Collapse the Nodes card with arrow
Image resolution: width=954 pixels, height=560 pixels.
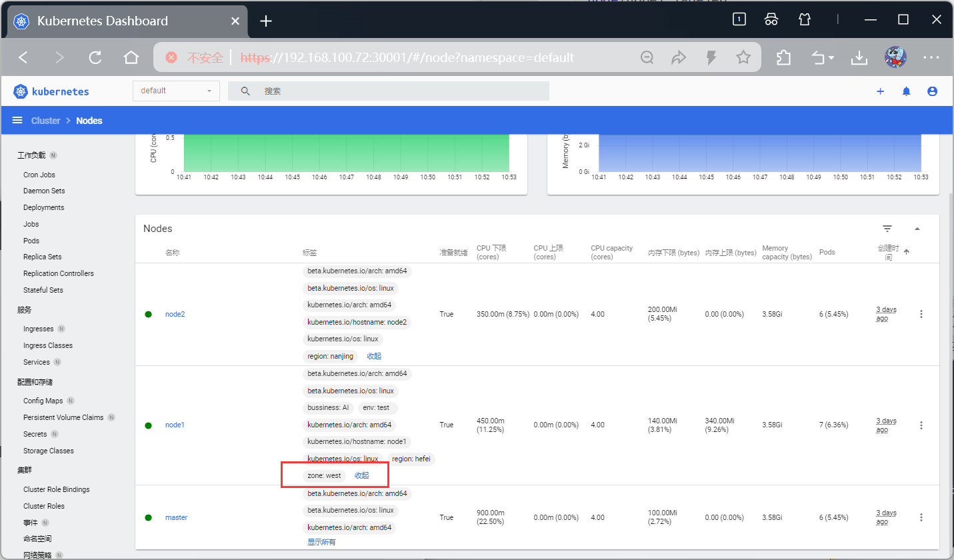click(x=917, y=229)
